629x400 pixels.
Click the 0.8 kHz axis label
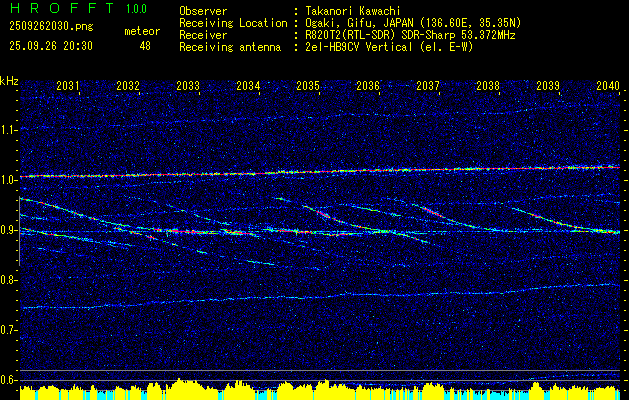pos(9,280)
